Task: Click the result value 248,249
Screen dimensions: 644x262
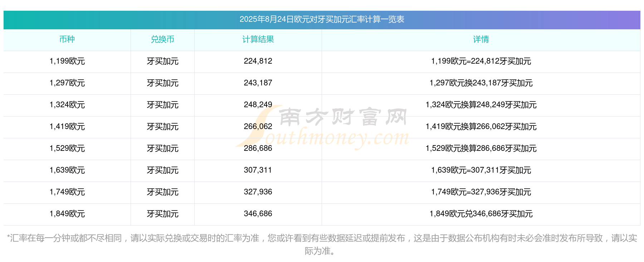Action: pyautogui.click(x=258, y=105)
